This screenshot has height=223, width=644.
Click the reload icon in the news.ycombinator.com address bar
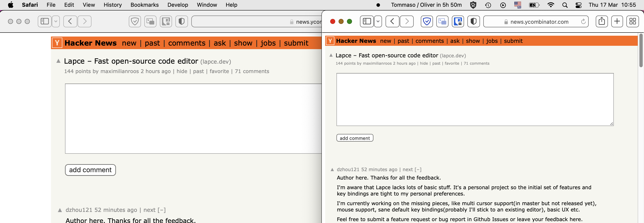[583, 22]
